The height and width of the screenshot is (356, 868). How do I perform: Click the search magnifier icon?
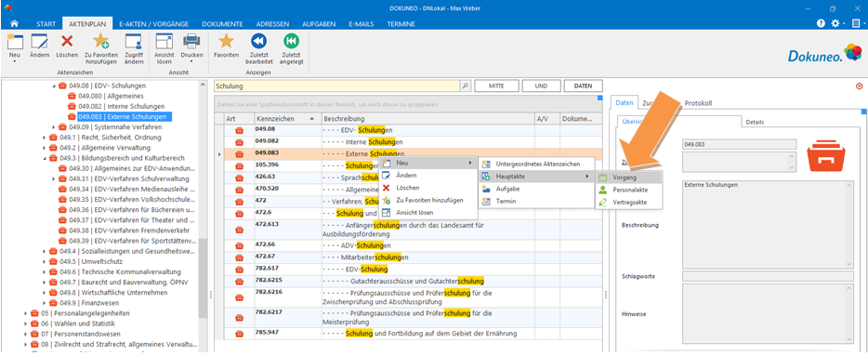point(465,86)
